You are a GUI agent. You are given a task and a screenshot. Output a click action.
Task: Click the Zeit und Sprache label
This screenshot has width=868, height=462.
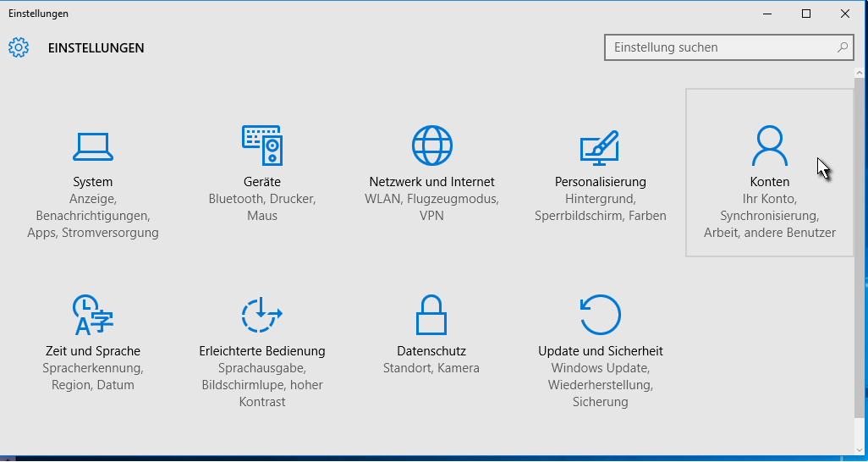93,351
